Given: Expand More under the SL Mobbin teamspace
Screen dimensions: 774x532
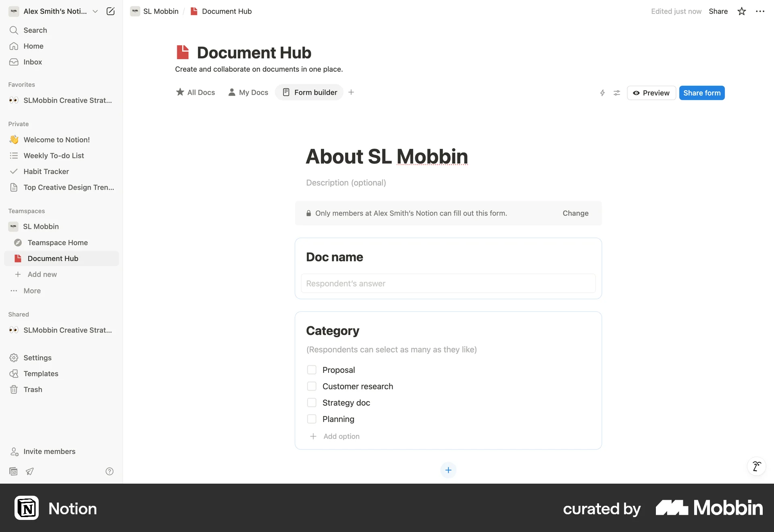Looking at the screenshot, I should (x=32, y=291).
